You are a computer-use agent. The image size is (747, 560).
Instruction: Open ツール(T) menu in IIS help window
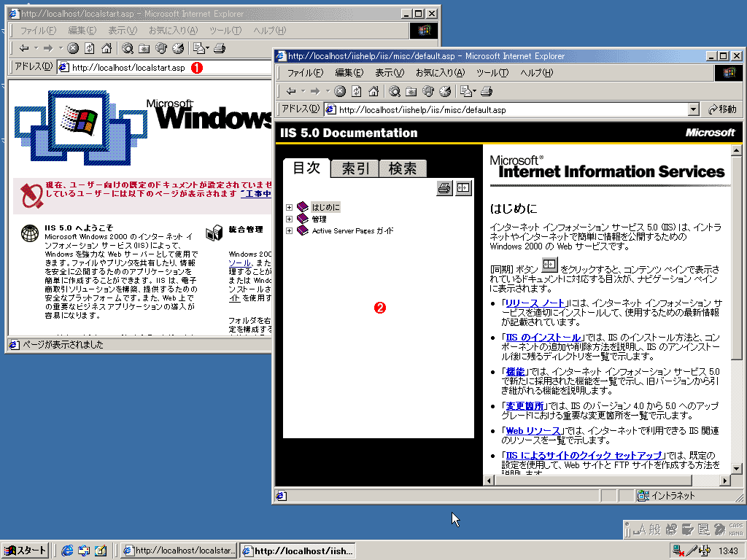(x=492, y=73)
